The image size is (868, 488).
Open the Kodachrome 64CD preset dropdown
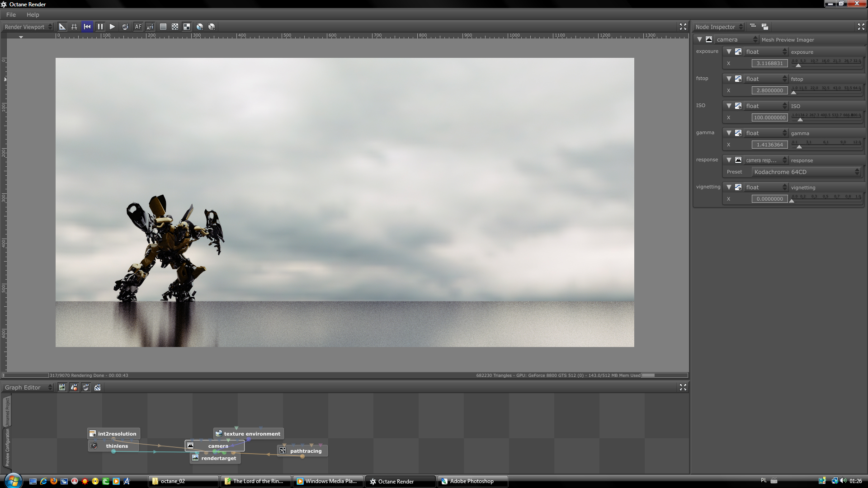pyautogui.click(x=806, y=172)
